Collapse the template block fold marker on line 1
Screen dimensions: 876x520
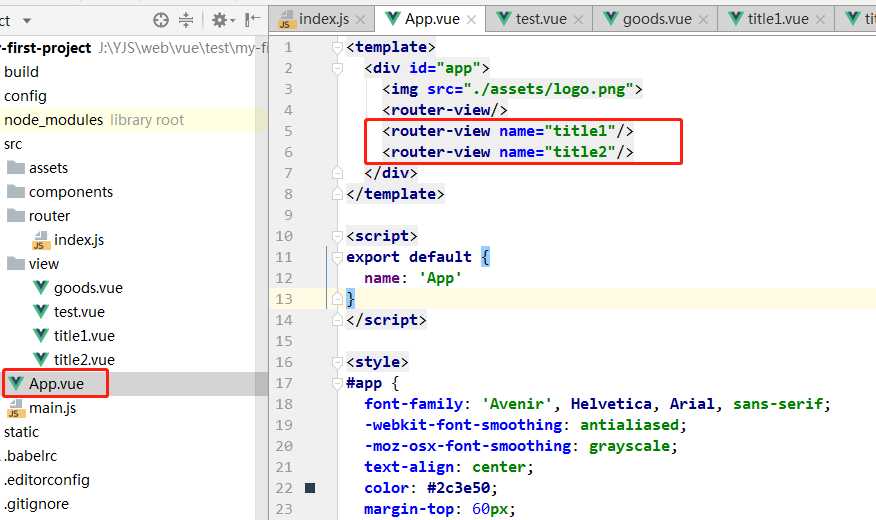click(337, 47)
